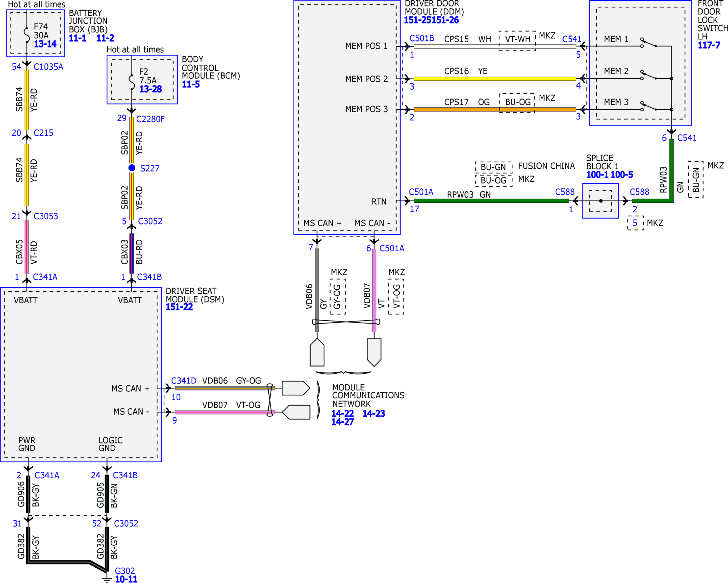
Task: Open communications network reference 14-22
Action: click(x=342, y=414)
